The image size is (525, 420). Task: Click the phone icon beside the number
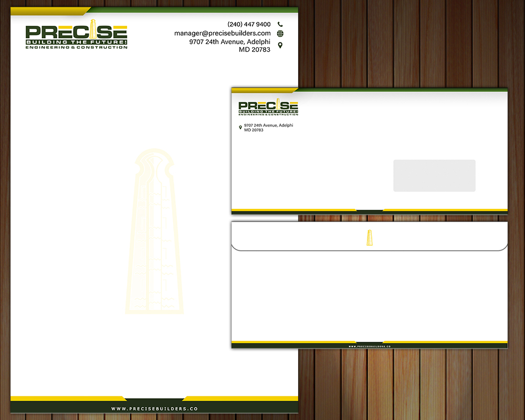280,24
